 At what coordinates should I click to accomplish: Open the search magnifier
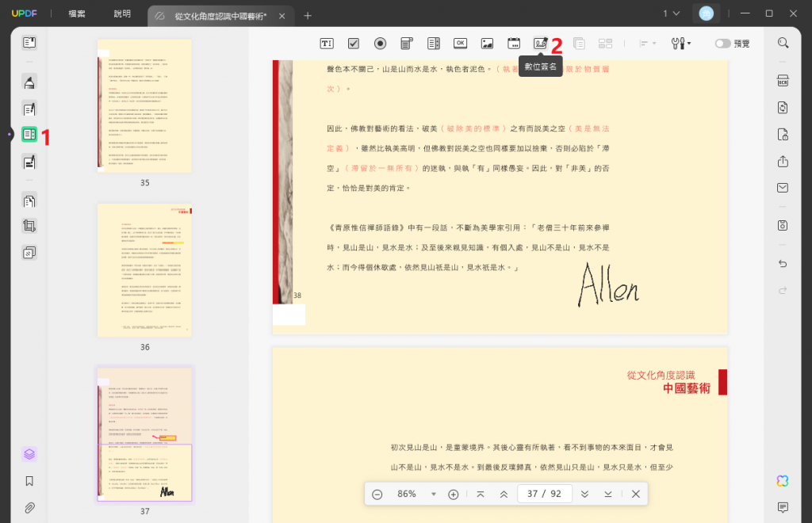(x=783, y=43)
